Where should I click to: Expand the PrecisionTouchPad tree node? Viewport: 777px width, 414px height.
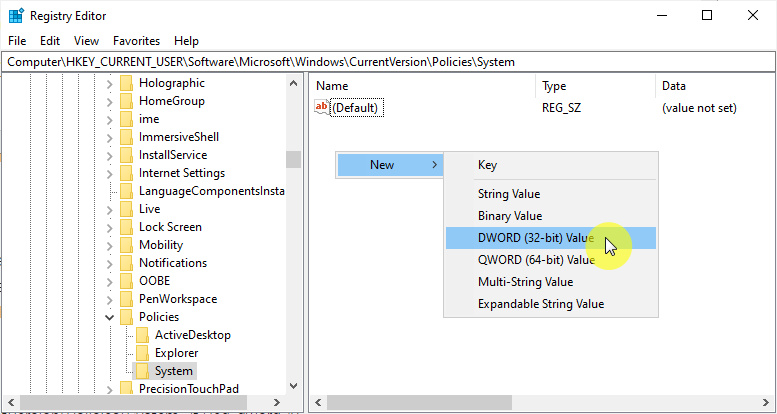[x=109, y=389]
